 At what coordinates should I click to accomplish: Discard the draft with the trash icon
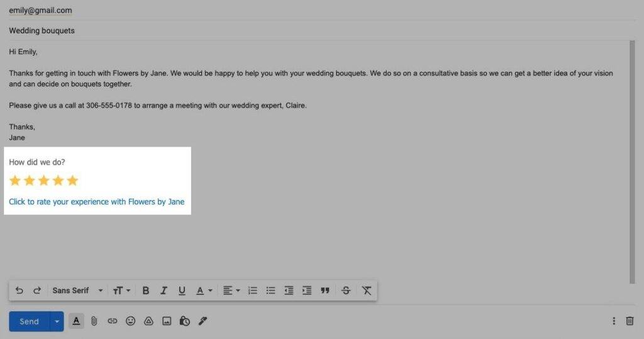tap(630, 321)
